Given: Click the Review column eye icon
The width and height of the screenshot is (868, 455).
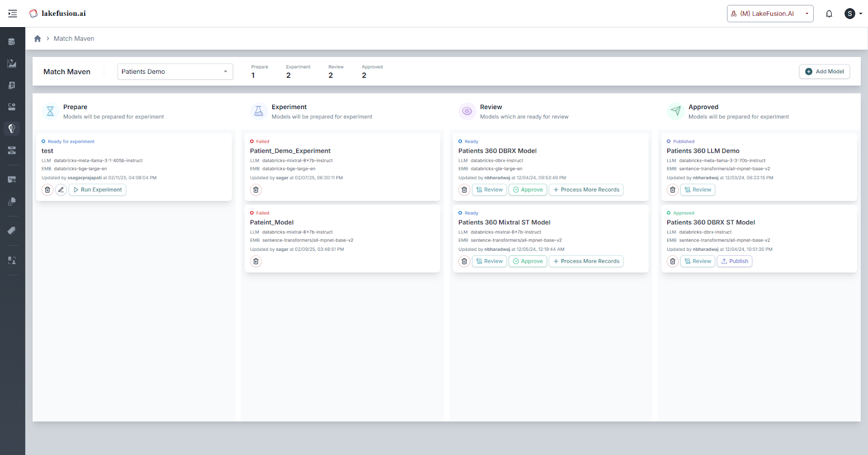Looking at the screenshot, I should 467,111.
